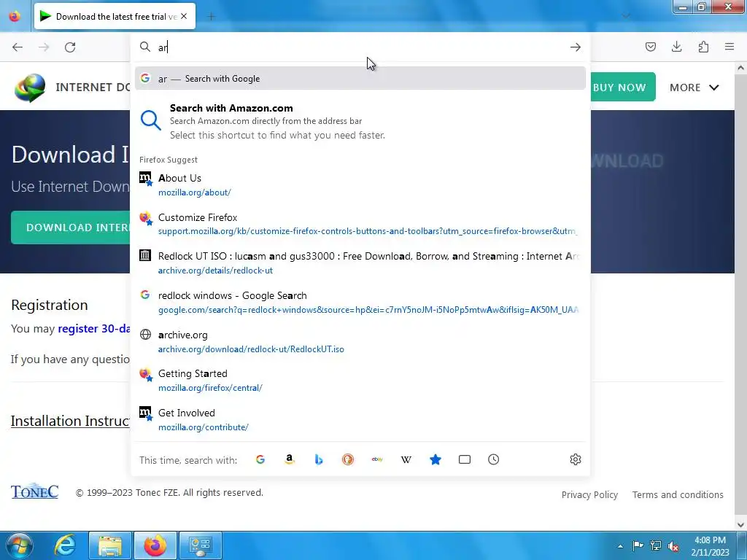
Task: Click the Firefox icon in the title bar
Action: coord(15,16)
